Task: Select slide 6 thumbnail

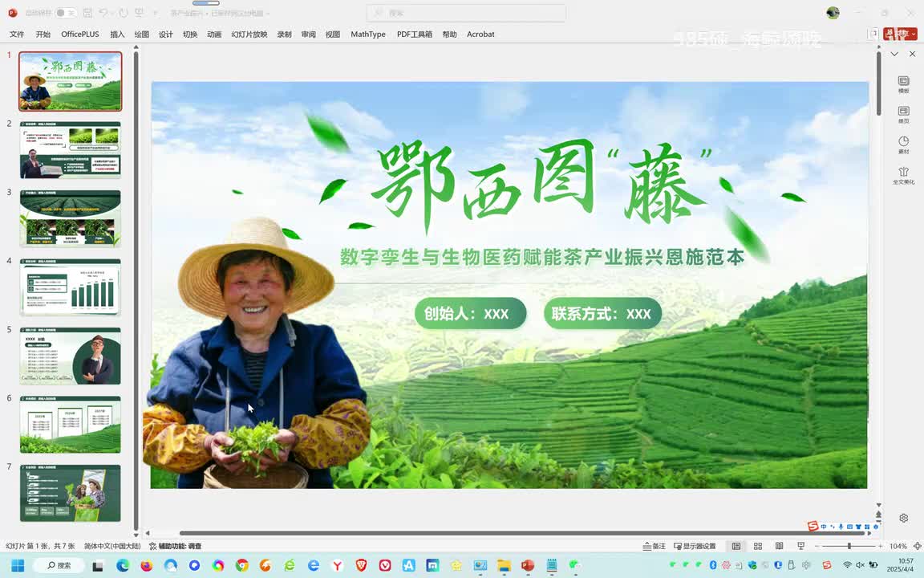Action: [x=70, y=425]
